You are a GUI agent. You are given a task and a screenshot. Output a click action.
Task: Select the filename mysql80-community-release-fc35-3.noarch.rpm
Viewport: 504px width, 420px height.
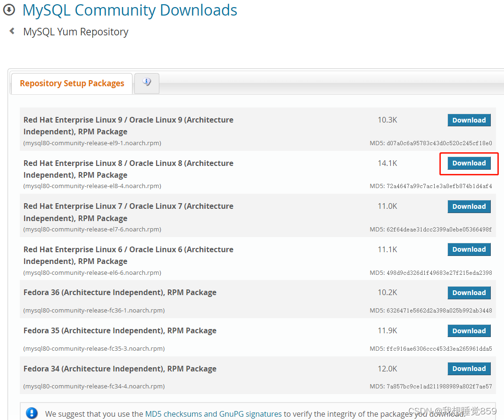click(x=94, y=349)
